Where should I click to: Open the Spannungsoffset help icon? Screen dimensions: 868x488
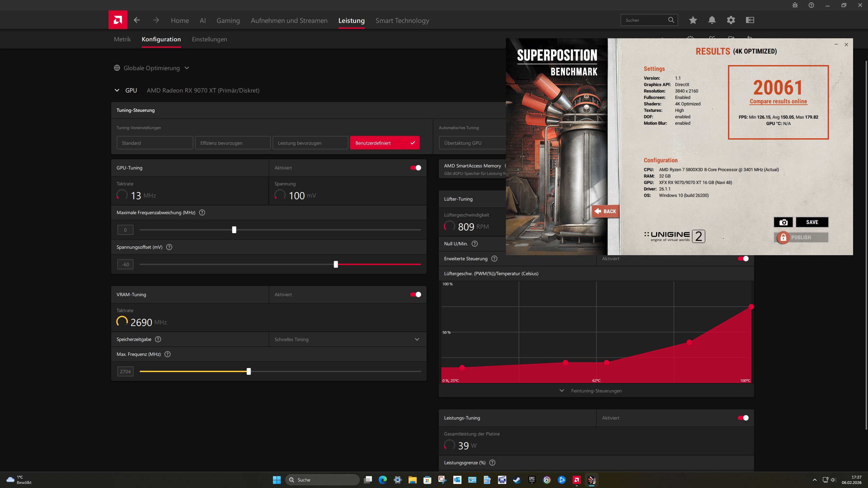pyautogui.click(x=169, y=247)
